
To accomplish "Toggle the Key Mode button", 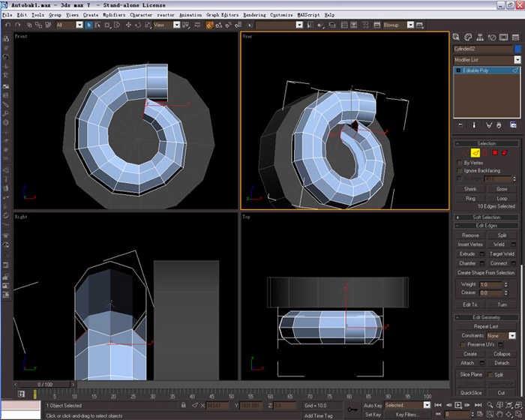I will pos(438,414).
